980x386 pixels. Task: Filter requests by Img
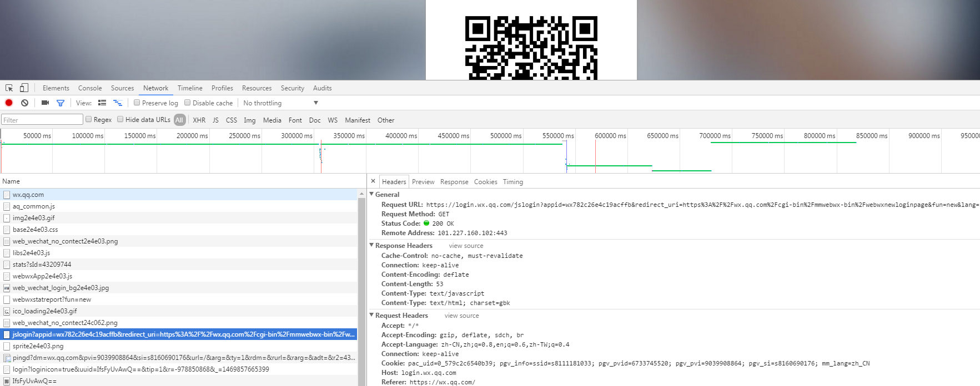coord(250,120)
